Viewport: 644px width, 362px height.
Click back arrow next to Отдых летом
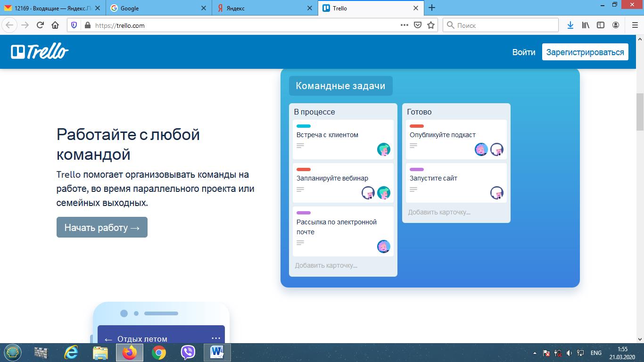pos(108,339)
